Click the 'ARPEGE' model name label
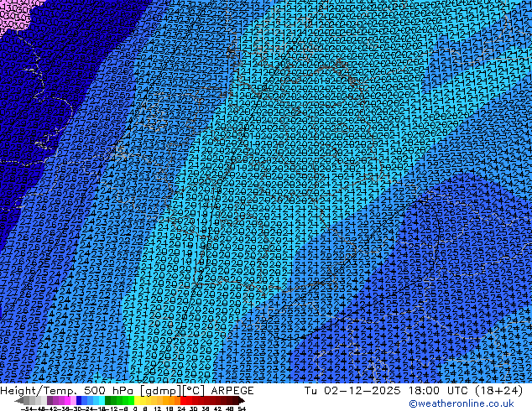The width and height of the screenshot is (532, 411). click(x=232, y=391)
